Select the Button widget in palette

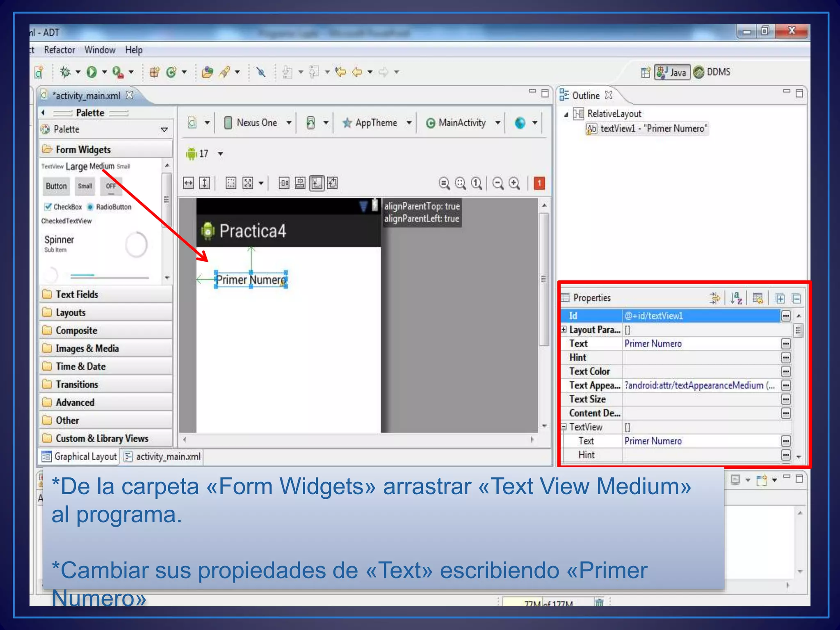56,186
